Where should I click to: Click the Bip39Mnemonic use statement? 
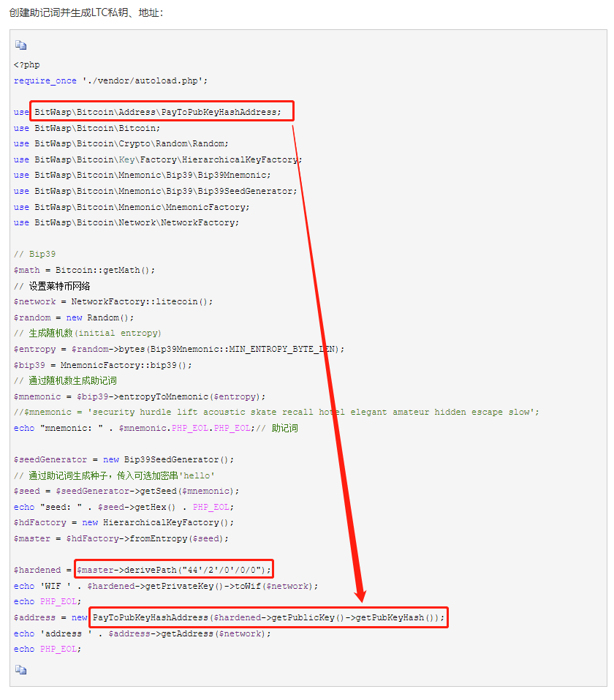(x=142, y=175)
